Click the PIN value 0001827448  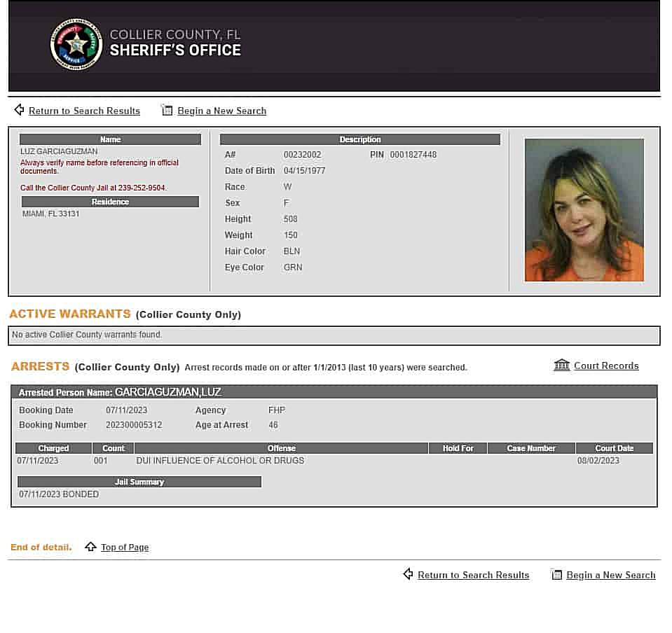tap(413, 155)
